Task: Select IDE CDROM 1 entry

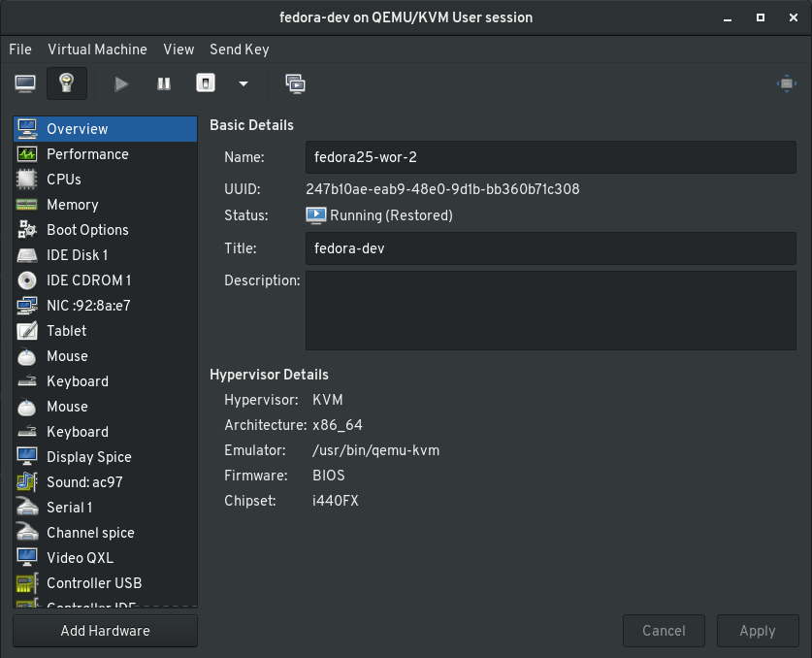Action: pyautogui.click(x=105, y=280)
